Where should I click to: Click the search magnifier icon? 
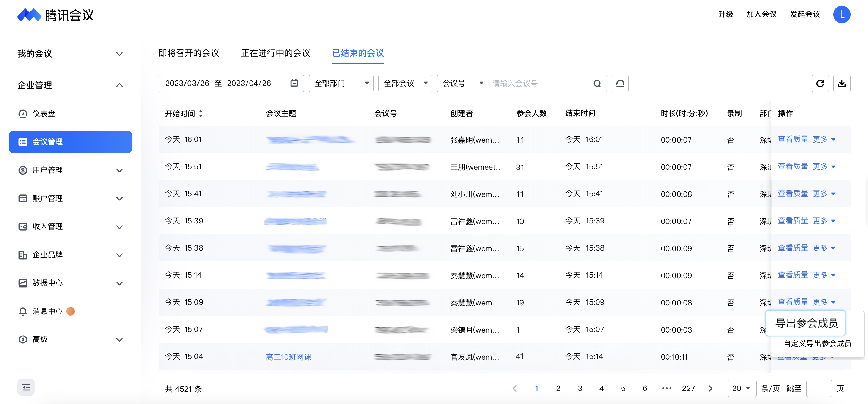[597, 84]
